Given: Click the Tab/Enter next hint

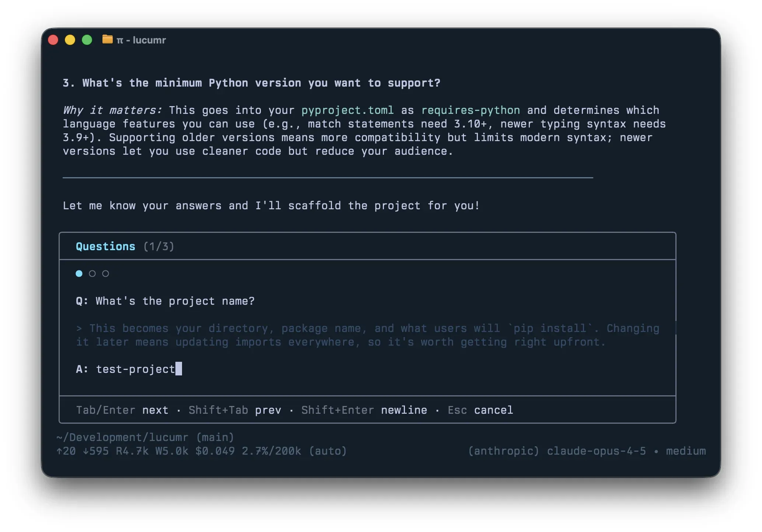Looking at the screenshot, I should [122, 410].
